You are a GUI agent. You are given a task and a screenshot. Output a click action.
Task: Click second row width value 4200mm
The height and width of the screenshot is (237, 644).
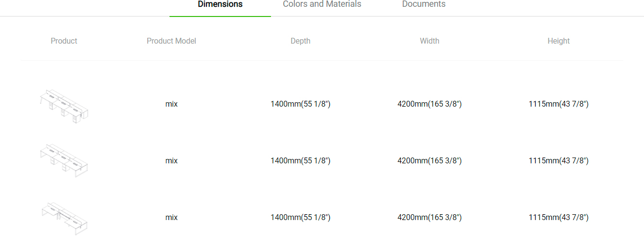coord(429,160)
